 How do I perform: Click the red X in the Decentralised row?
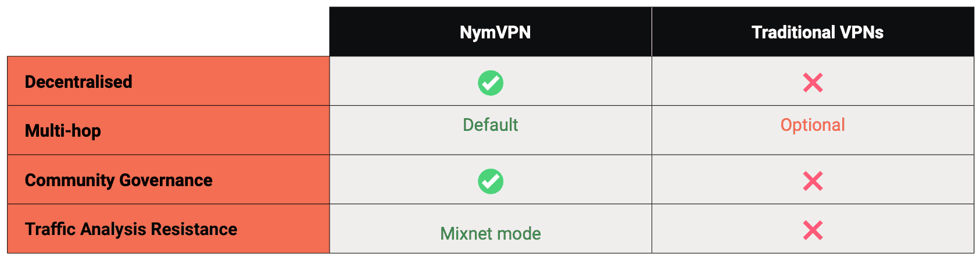coord(813,83)
